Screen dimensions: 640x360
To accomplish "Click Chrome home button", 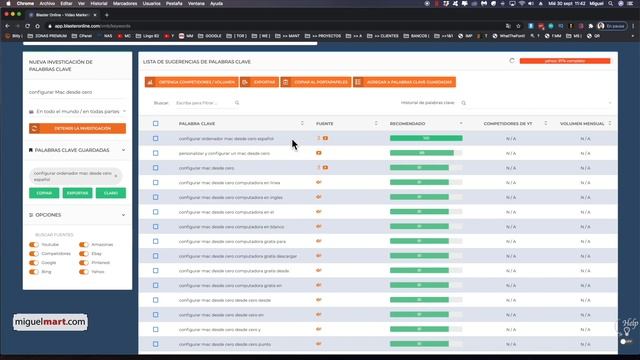I will coord(38,26).
